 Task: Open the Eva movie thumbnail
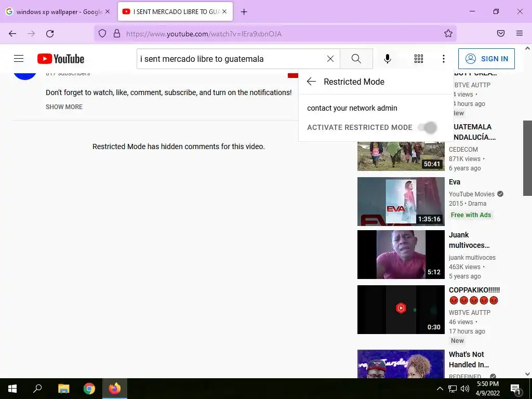coord(401,202)
